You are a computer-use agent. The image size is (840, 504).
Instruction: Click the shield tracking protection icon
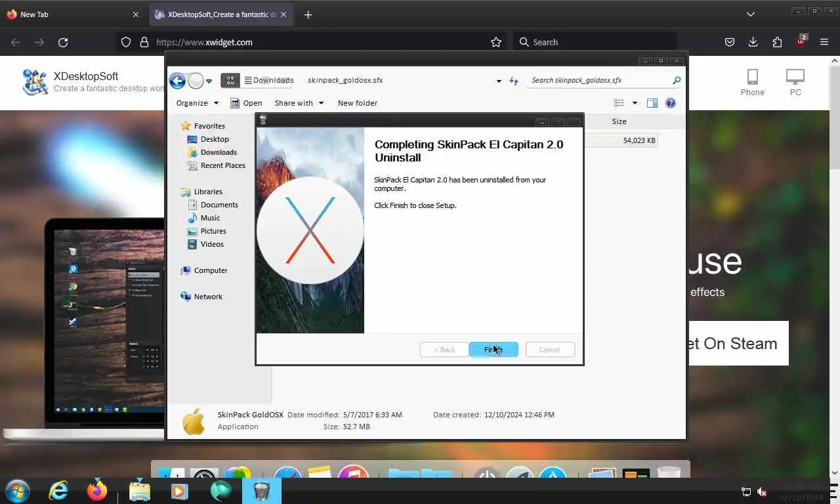(126, 42)
